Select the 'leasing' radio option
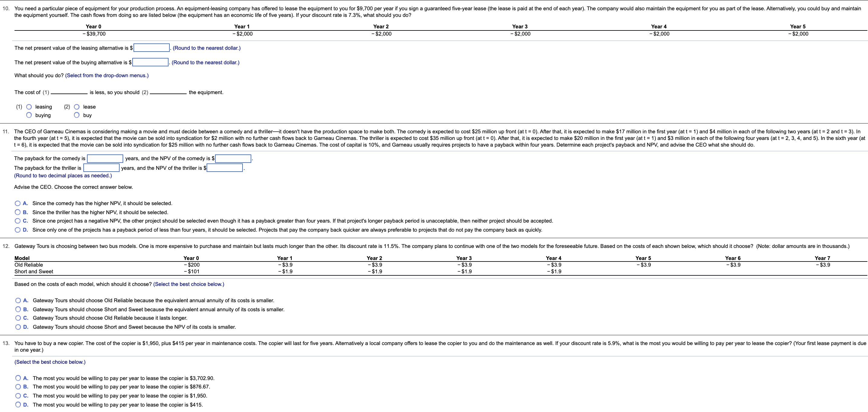Viewport: 868px width, 412px height. tap(29, 107)
